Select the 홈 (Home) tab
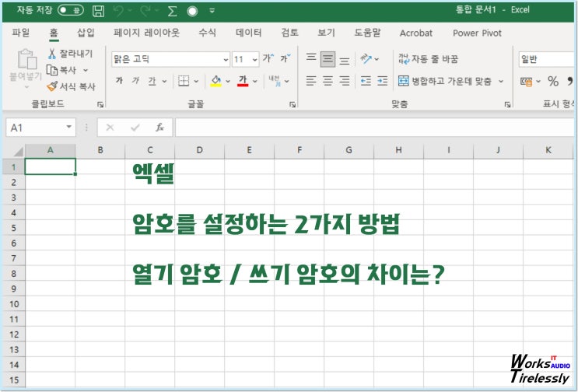The height and width of the screenshot is (392, 578). 54,33
